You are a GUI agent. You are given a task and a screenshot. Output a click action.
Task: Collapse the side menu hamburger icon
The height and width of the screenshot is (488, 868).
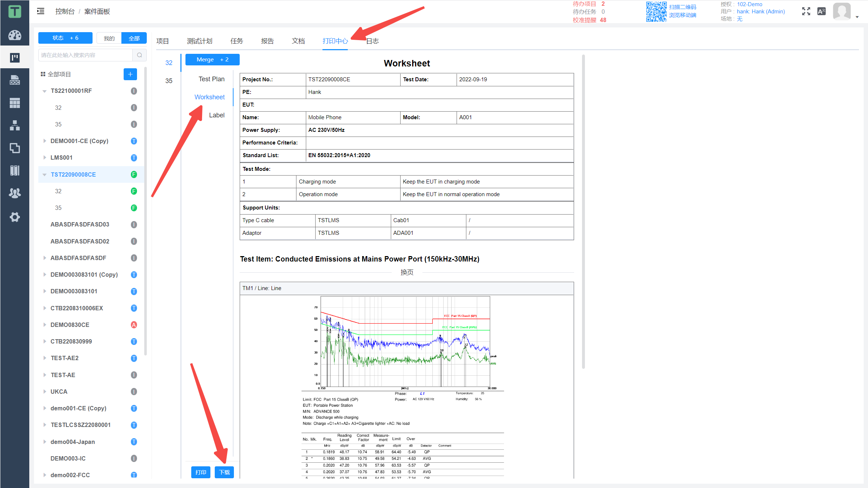(x=41, y=11)
